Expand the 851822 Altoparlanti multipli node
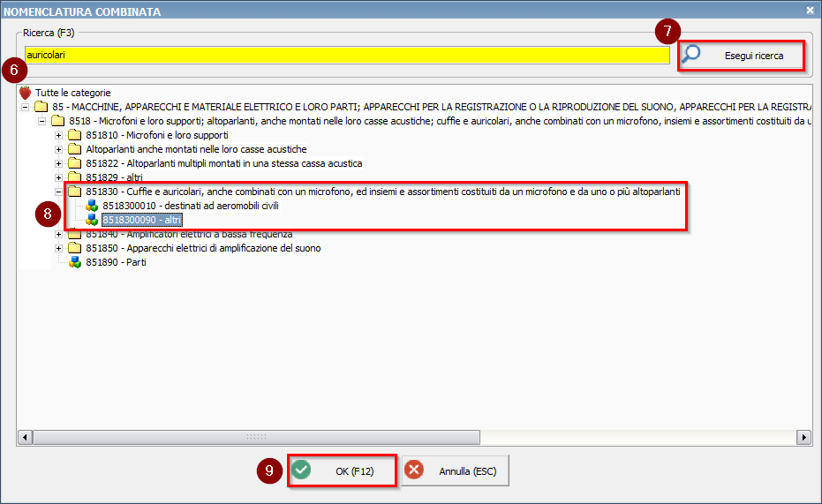This screenshot has height=504, width=822. click(58, 163)
